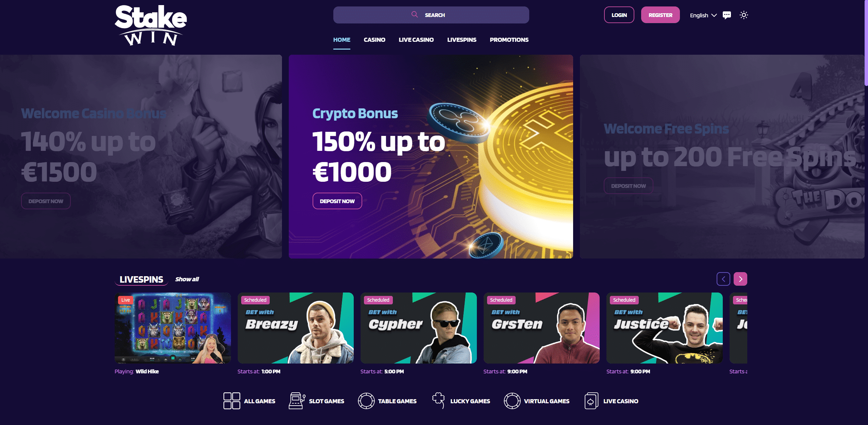The image size is (868, 425).
Task: Click the Stake Win logo
Action: coord(151,25)
